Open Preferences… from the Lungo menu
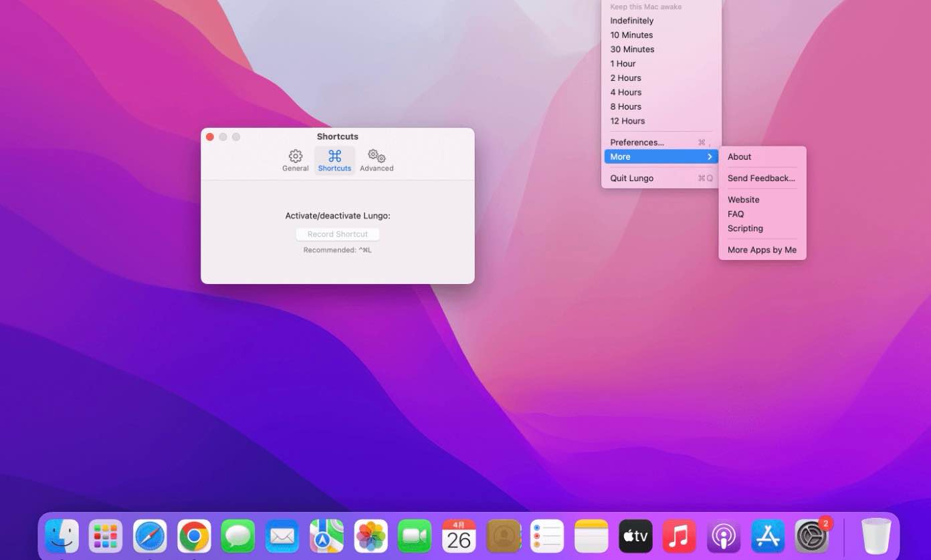This screenshot has width=931, height=560. 637,142
